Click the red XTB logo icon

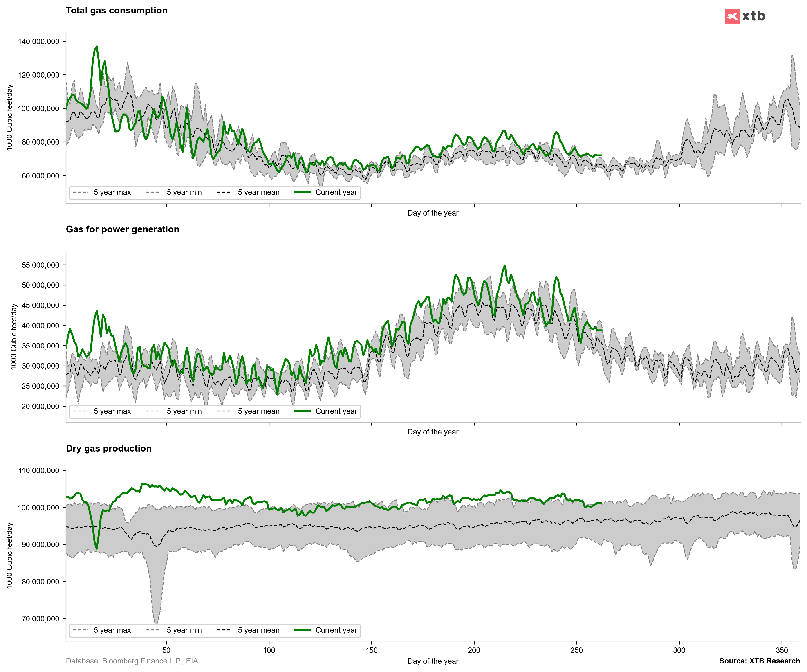click(732, 16)
